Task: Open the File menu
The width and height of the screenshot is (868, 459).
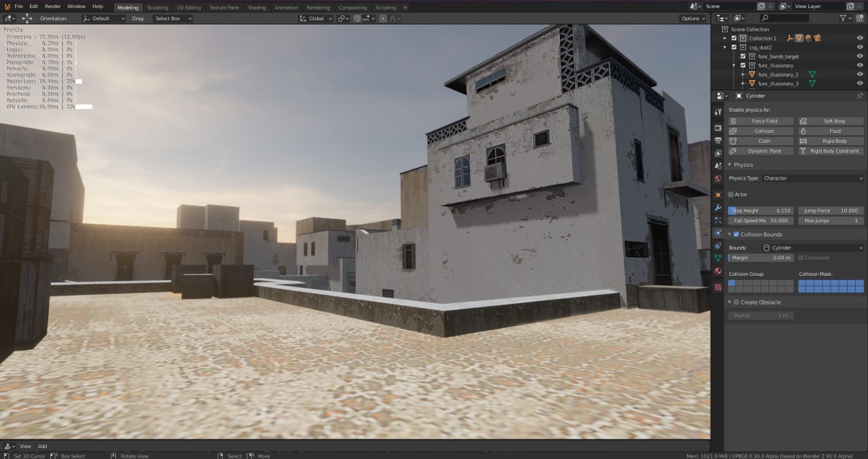Action: coord(18,6)
